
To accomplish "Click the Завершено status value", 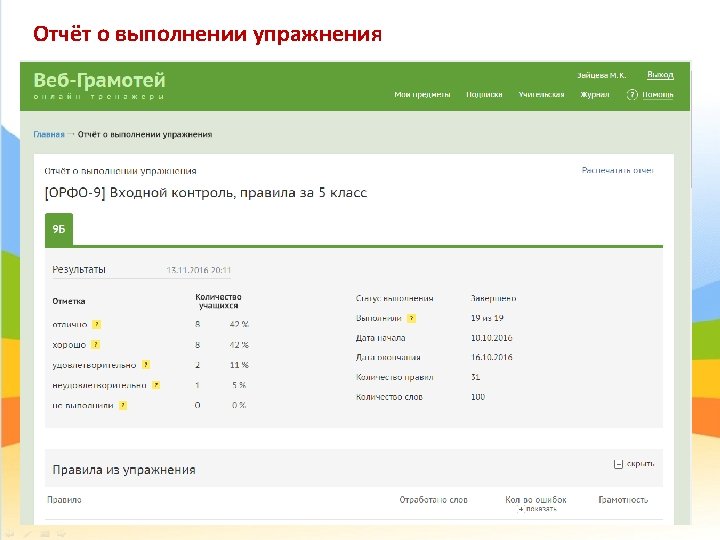I will point(493,298).
